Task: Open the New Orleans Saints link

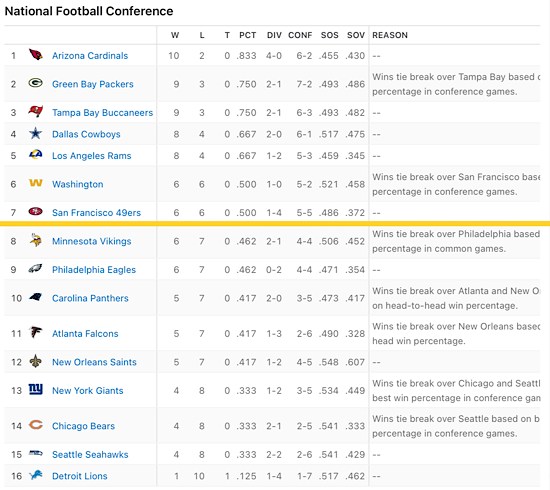Action: tap(94, 362)
